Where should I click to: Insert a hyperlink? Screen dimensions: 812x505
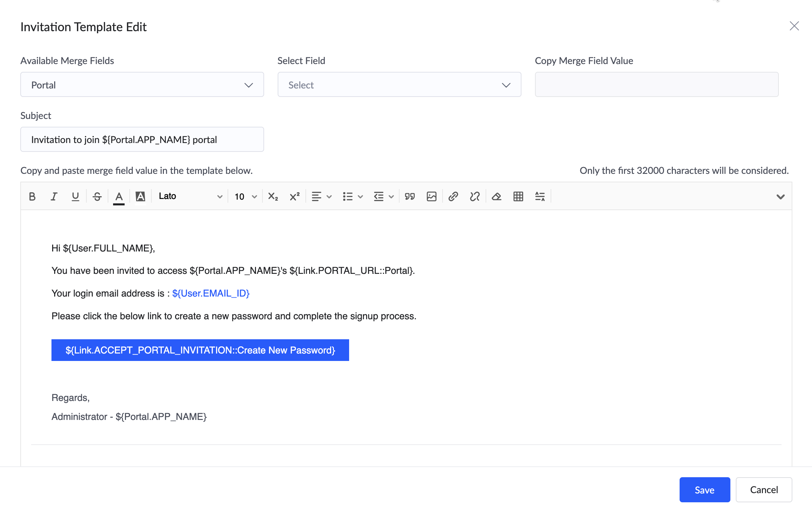click(x=453, y=196)
